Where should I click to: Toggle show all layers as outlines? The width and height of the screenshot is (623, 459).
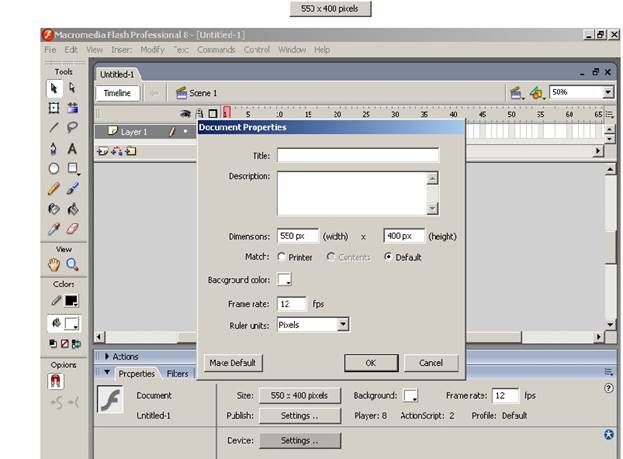click(213, 114)
